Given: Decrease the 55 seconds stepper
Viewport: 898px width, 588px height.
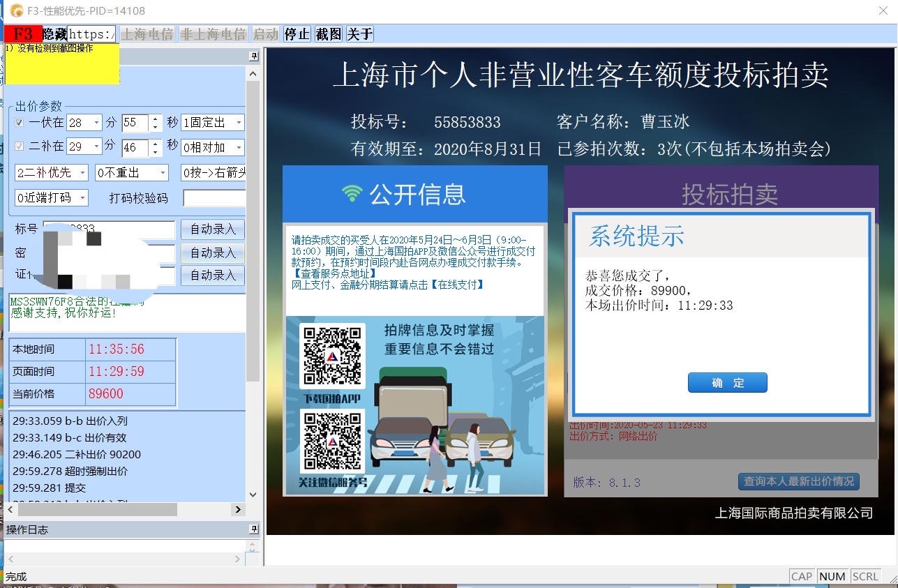Looking at the screenshot, I should coord(155,127).
